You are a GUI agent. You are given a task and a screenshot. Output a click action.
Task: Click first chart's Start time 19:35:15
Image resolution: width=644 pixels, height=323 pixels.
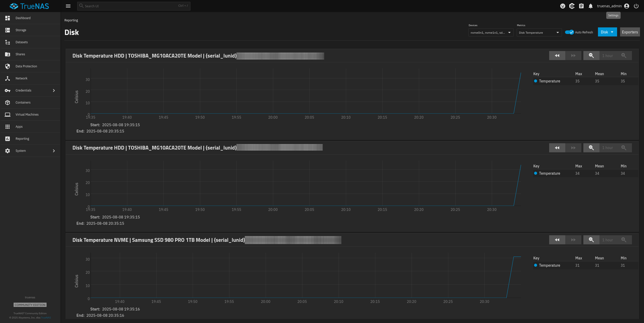pyautogui.click(x=121, y=125)
